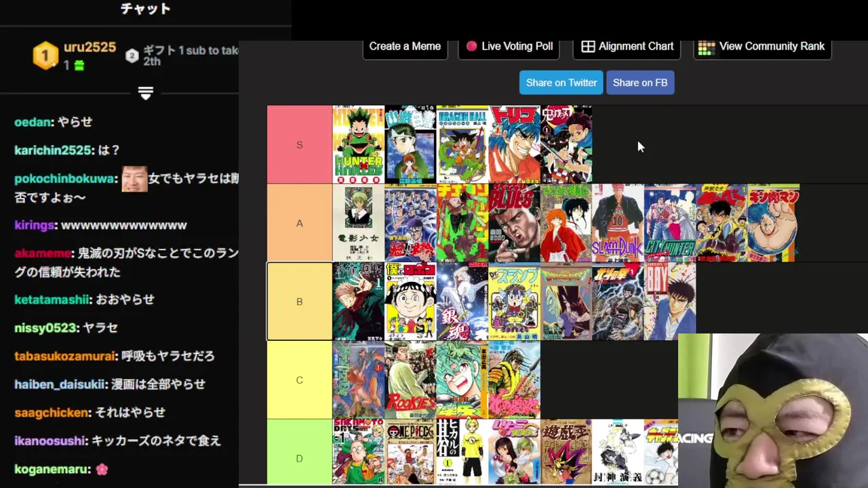Click Kinnikuman cover in A tier

coord(774,223)
